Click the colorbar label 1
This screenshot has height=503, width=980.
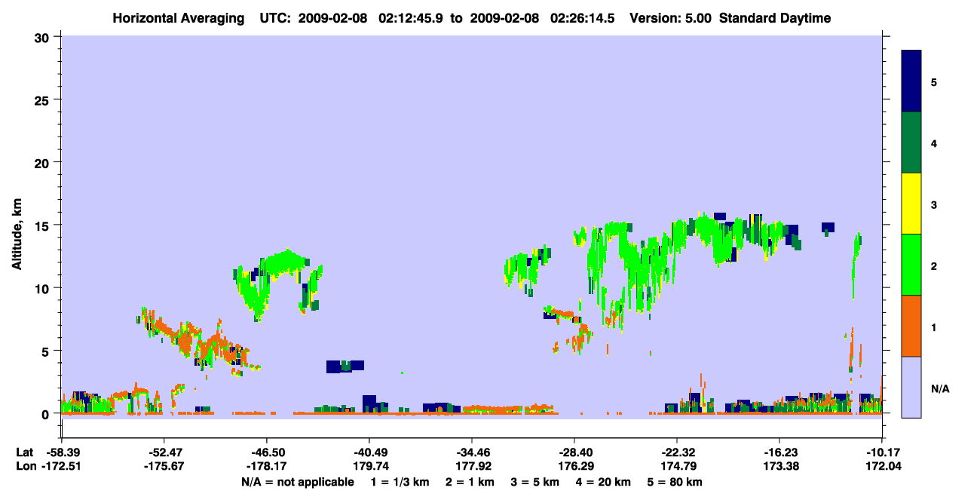(934, 327)
